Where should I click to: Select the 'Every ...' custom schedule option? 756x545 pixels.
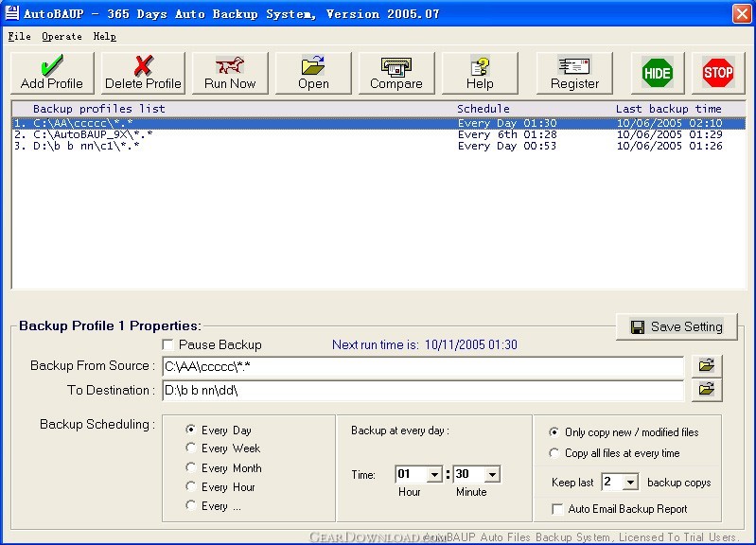point(191,505)
